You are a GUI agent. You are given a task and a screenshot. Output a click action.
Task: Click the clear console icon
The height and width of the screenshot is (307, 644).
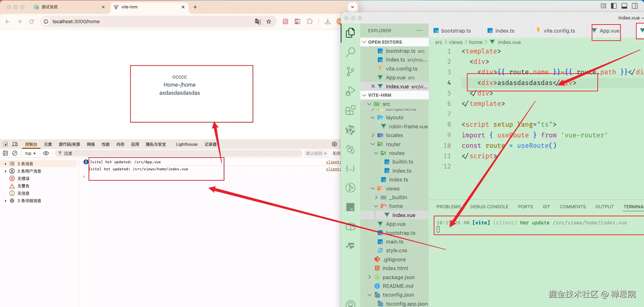click(x=15, y=153)
